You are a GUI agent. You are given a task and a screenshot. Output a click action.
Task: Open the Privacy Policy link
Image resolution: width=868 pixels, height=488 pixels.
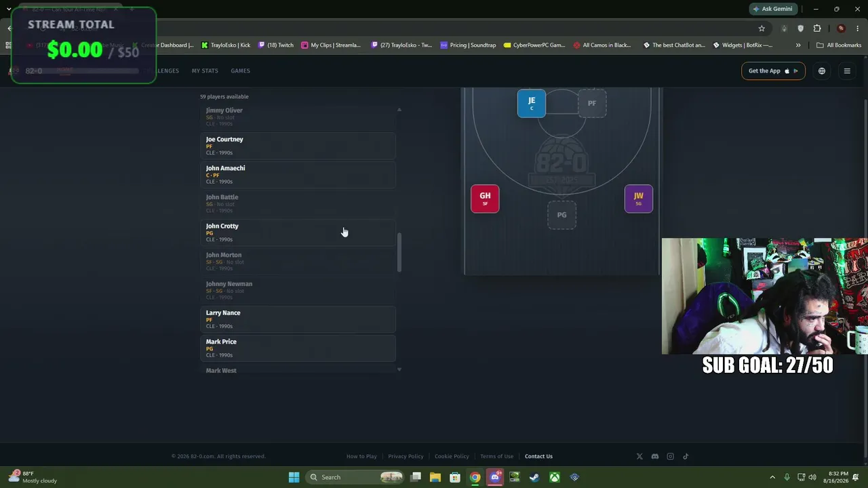click(x=406, y=456)
